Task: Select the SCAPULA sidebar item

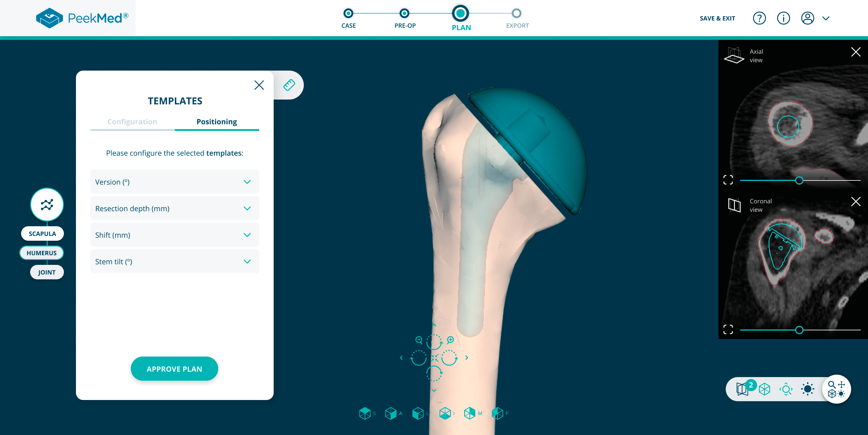Action: [x=42, y=234]
